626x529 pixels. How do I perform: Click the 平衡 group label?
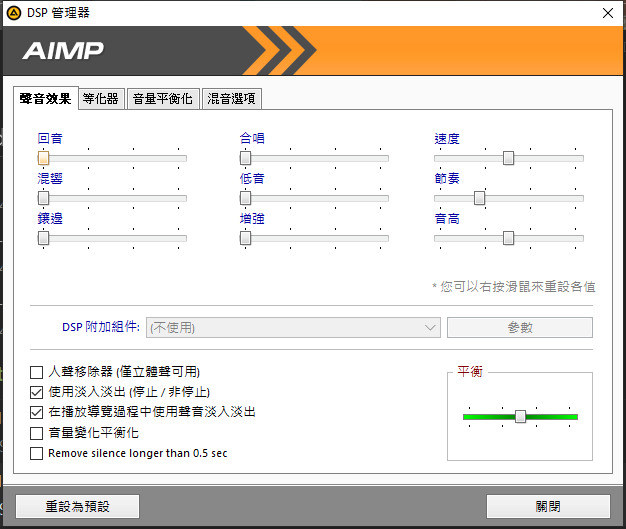[x=470, y=372]
